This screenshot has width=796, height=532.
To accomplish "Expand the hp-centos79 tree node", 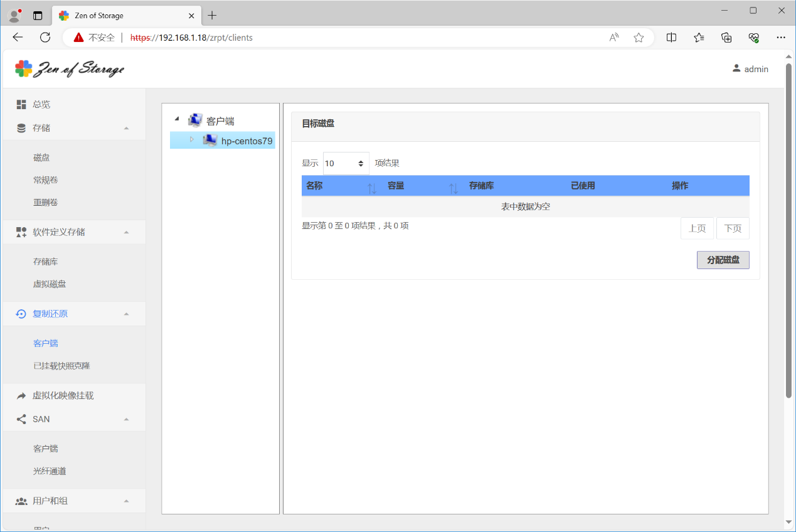I will (x=192, y=139).
